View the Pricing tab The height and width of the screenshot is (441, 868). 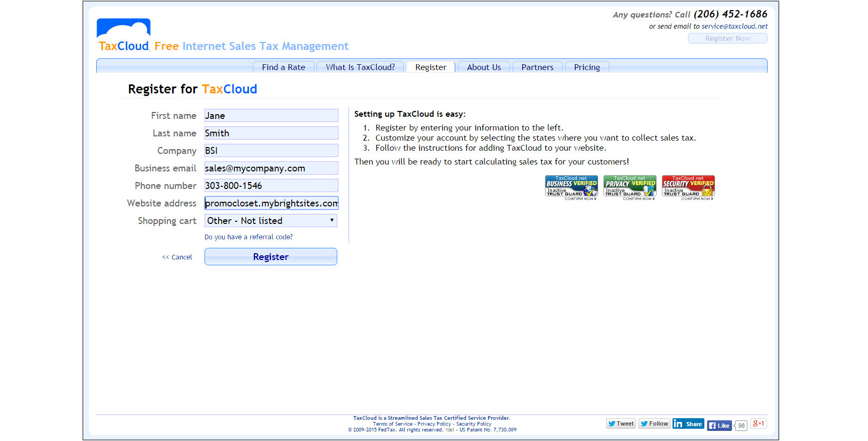587,67
